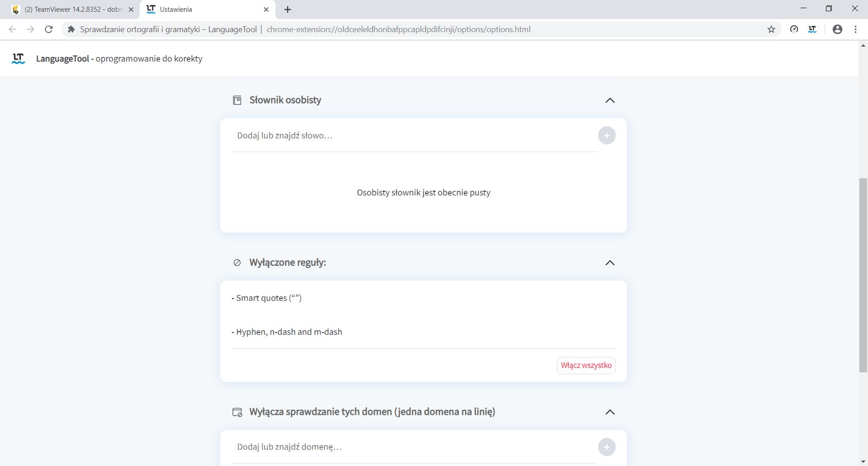This screenshot has width=868, height=466.
Task: Focus the Dodaj lub znajdź domenę field
Action: click(x=414, y=447)
